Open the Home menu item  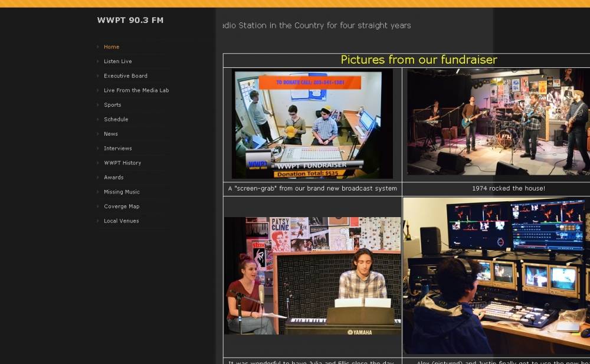(x=112, y=47)
